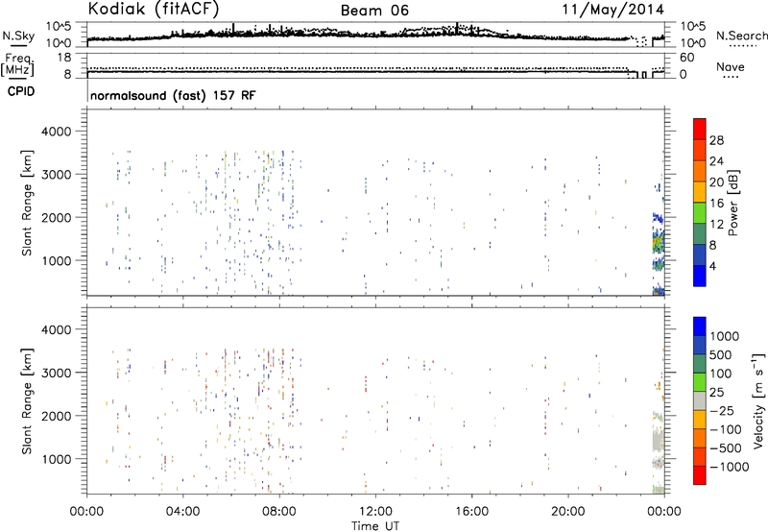Select the "-100" label on Velocity colorbar
Screen dimensions: 768x532
725,429
